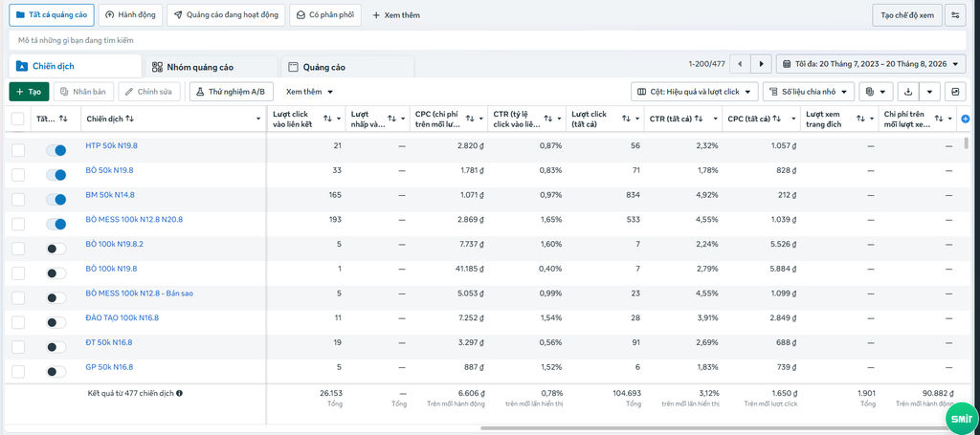Open view settings sliders icon
The image size is (980, 435).
click(x=954, y=15)
